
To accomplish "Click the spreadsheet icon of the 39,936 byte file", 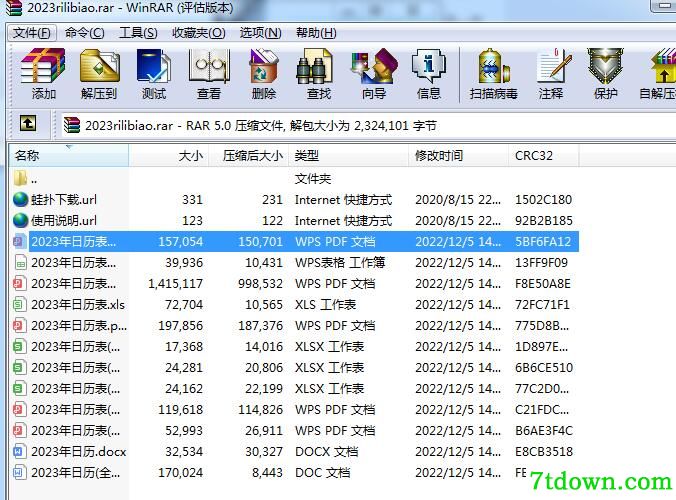I will (x=20, y=262).
